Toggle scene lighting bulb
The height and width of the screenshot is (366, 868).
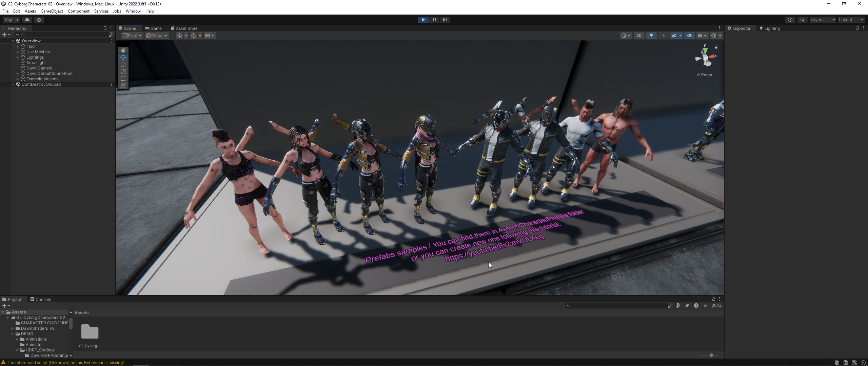click(651, 36)
